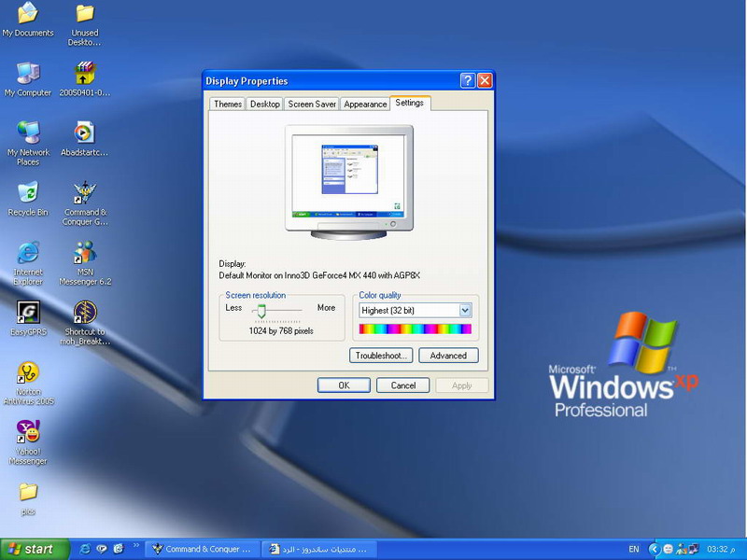Click the EN language indicator
Screen dimensions: 747x560
tap(634, 549)
